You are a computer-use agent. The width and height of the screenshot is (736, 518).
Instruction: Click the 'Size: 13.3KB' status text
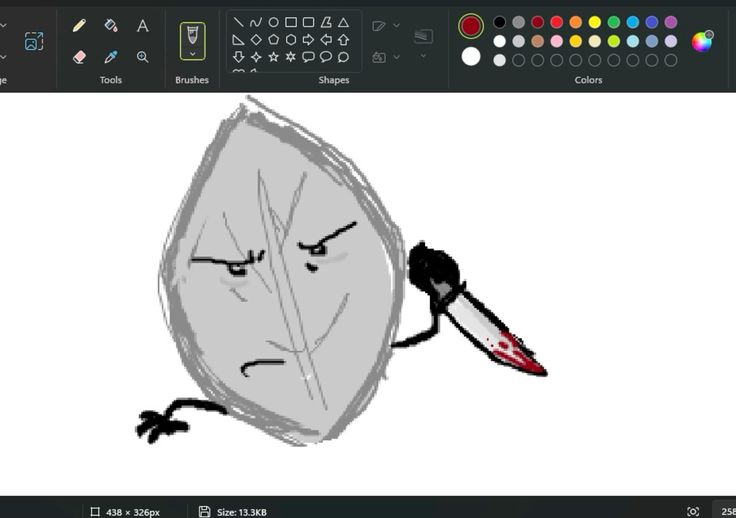point(242,512)
